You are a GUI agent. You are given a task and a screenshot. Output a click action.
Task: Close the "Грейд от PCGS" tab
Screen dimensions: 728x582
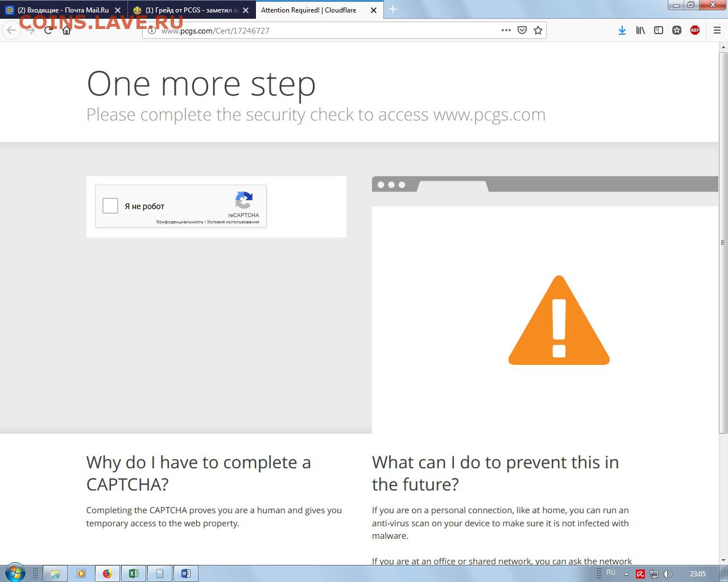246,10
